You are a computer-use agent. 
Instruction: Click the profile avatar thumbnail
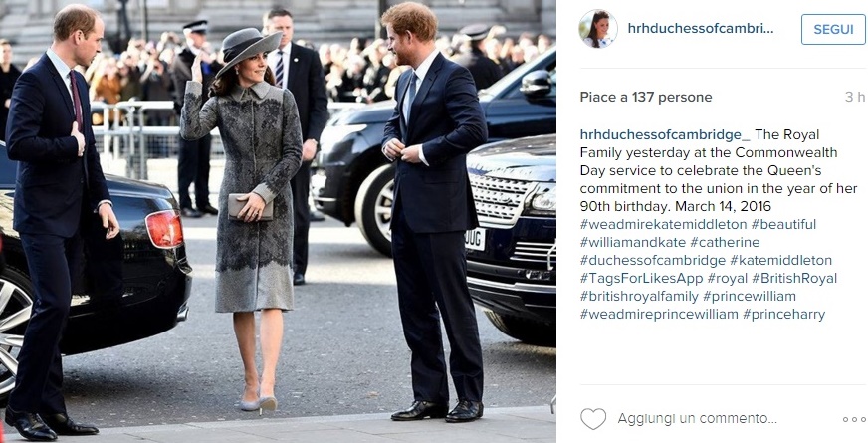[x=598, y=29]
